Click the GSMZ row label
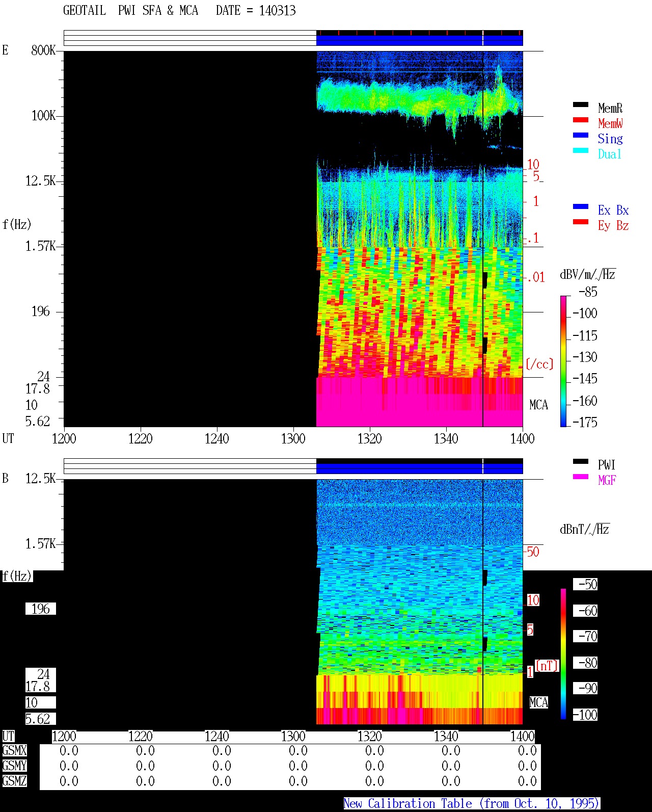Image resolution: width=652 pixels, height=812 pixels. [x=14, y=781]
